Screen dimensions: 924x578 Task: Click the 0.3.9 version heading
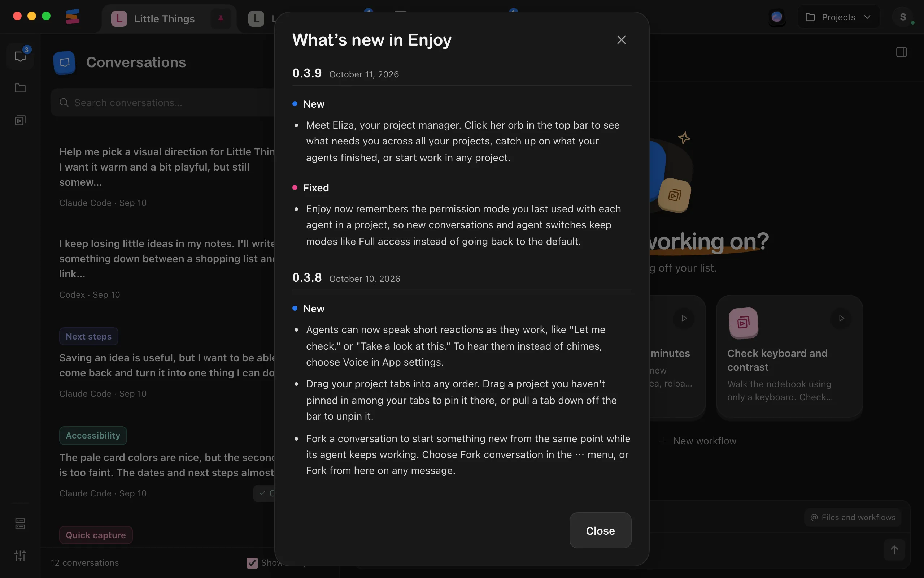[307, 73]
